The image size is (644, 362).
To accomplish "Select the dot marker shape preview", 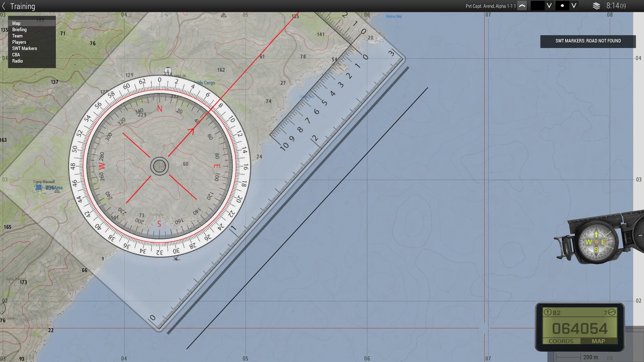I will click(x=562, y=6).
